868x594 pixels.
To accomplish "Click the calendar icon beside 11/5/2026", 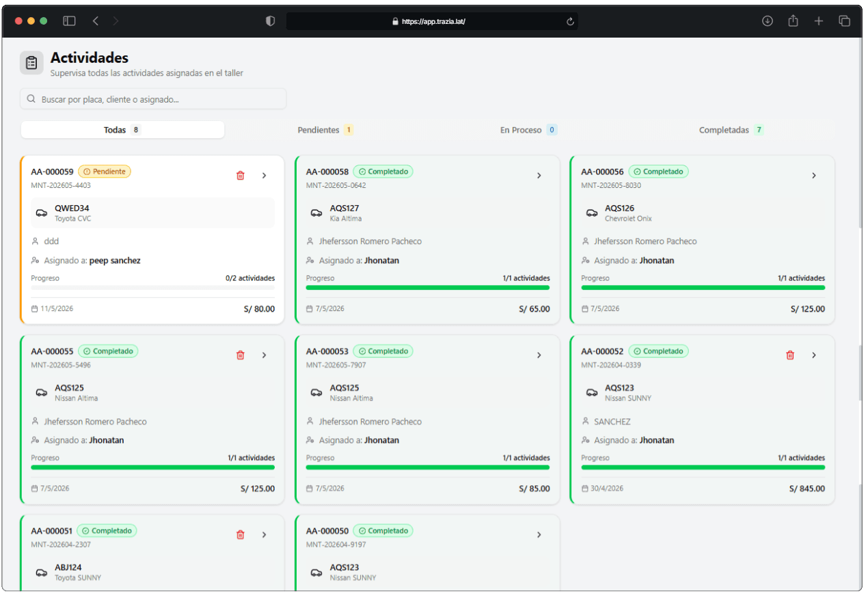I will point(35,309).
